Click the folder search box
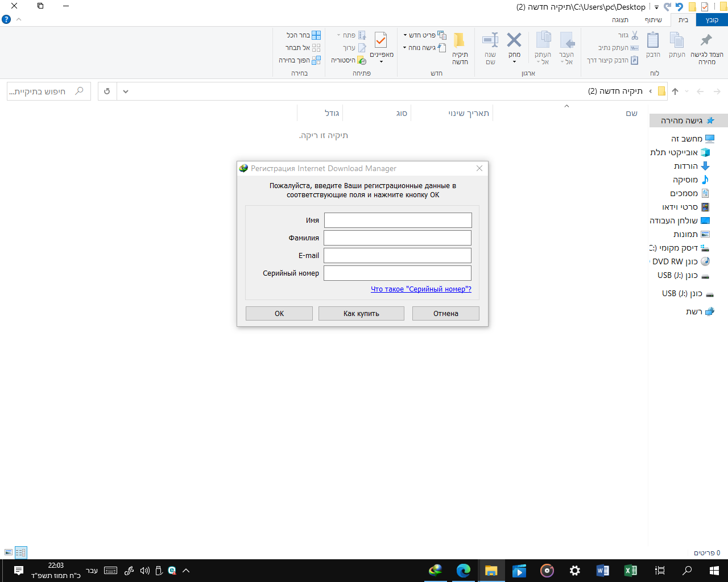Image resolution: width=728 pixels, height=582 pixels. pyautogui.click(x=49, y=92)
